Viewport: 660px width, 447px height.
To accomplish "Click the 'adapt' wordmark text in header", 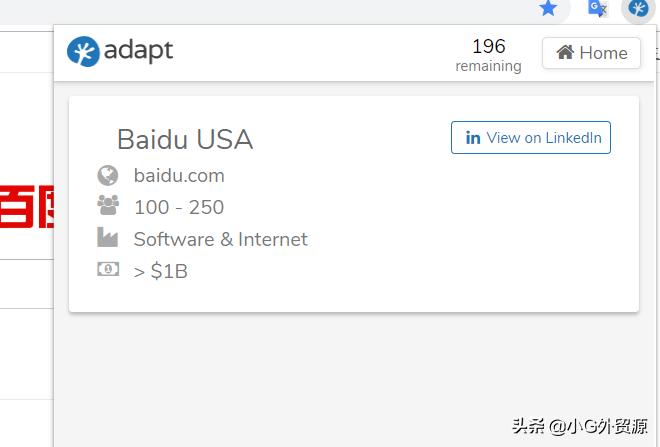I will 139,51.
